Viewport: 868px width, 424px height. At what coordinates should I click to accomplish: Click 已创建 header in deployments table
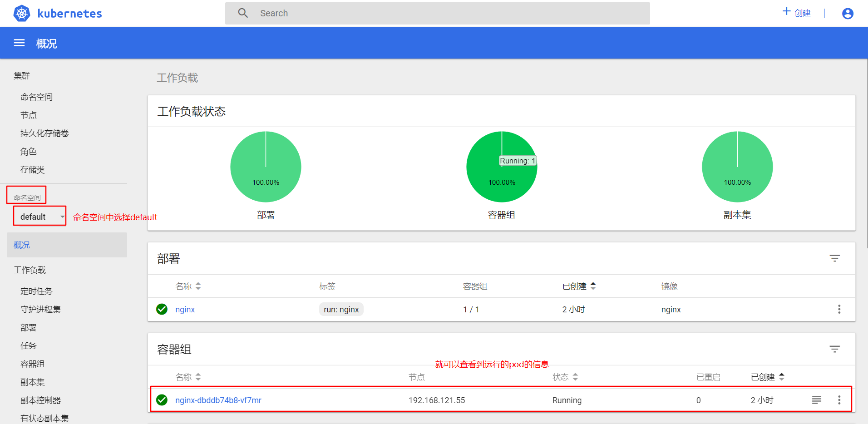574,286
